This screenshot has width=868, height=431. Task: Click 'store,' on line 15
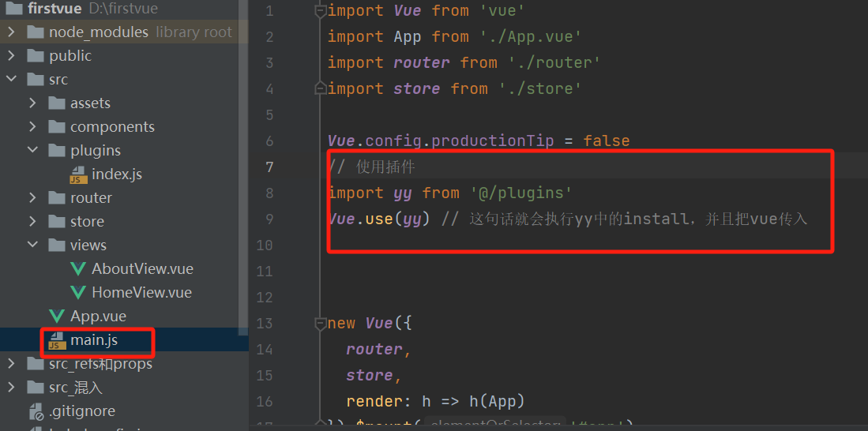coord(374,375)
